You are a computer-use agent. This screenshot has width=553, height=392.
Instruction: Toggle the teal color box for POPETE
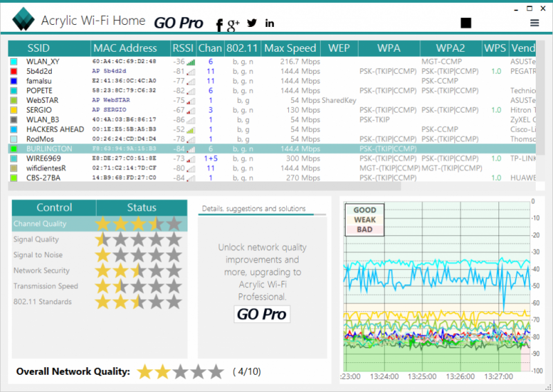(14, 91)
